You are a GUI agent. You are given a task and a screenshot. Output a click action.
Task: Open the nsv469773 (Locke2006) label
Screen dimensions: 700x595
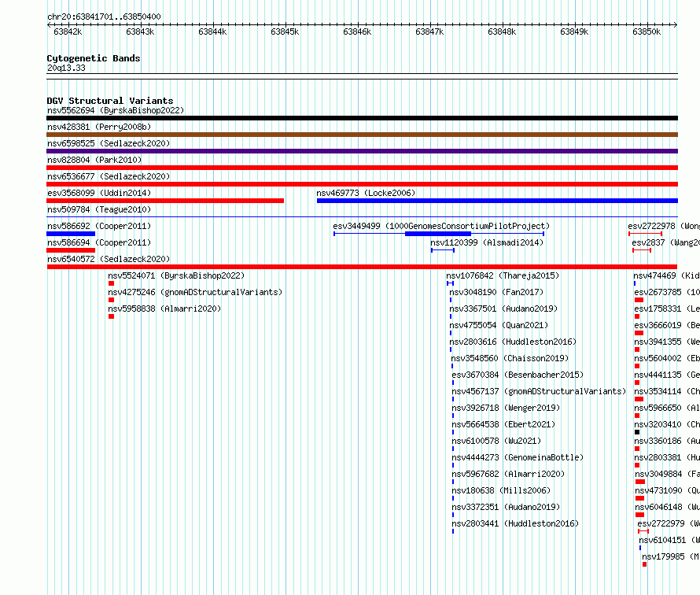click(366, 193)
